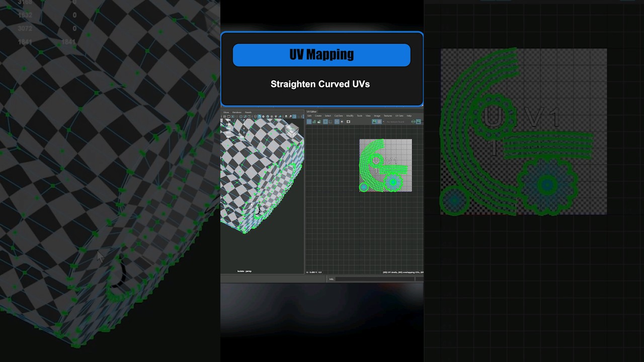The height and width of the screenshot is (362, 644).
Task: Click the 'UV Editor' window title
Action: 311,112
